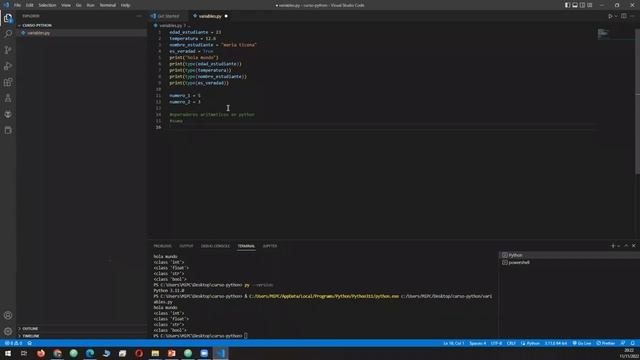
Task: Run the Python file with play button
Action: [x=610, y=16]
